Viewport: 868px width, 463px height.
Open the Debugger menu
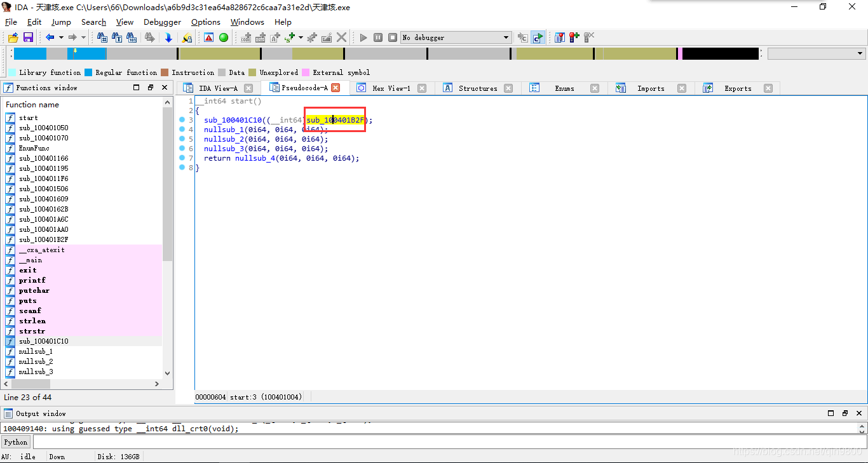coord(162,22)
